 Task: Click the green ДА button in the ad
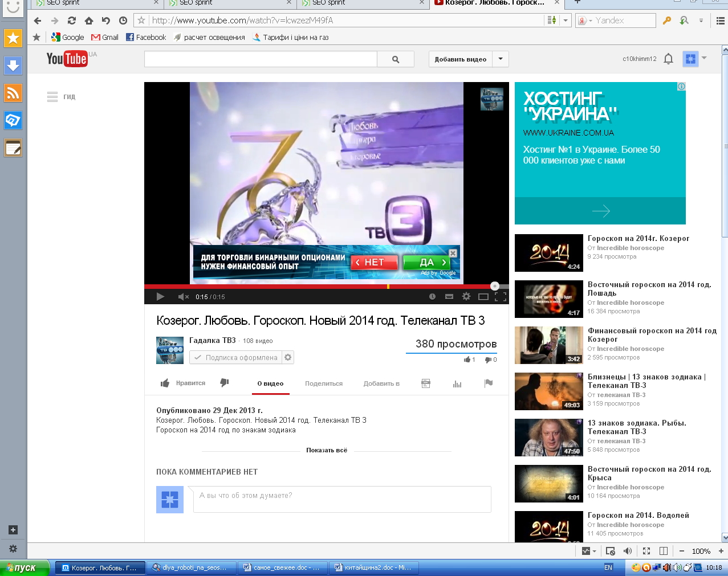pyautogui.click(x=427, y=262)
